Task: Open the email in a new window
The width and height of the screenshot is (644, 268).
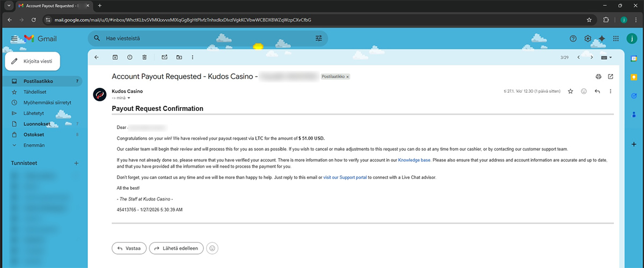Action: (610, 77)
